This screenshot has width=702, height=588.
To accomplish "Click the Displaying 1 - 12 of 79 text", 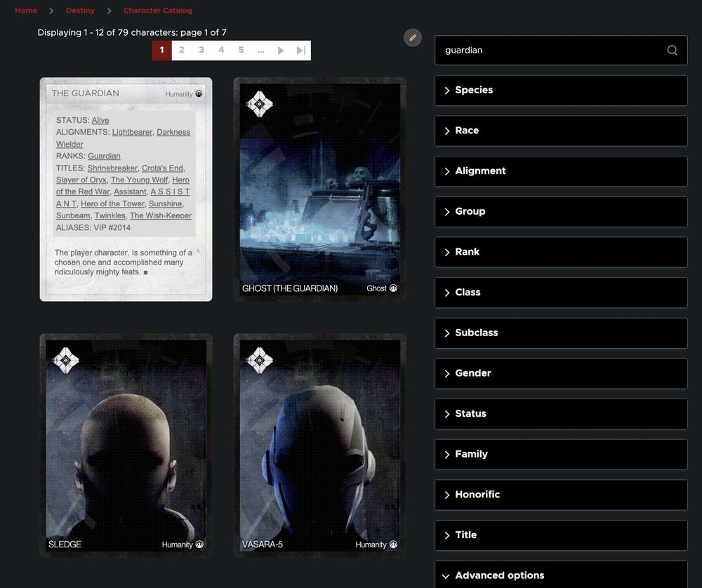I will [132, 32].
